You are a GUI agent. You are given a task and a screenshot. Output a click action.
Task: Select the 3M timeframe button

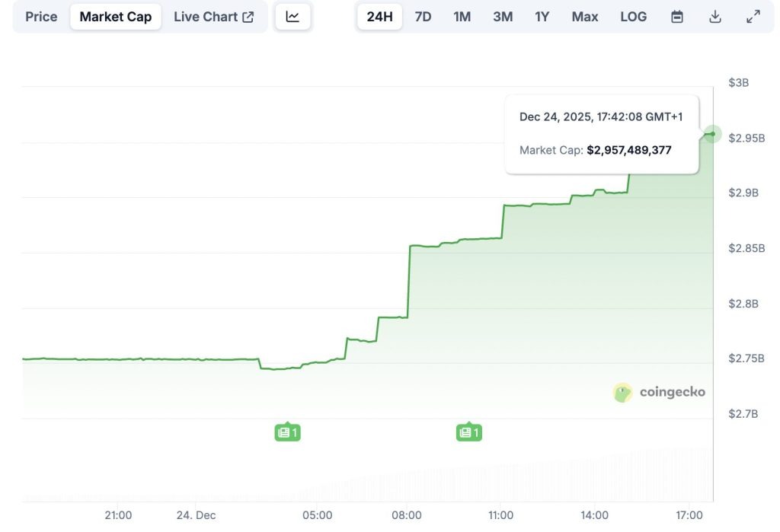(x=502, y=16)
